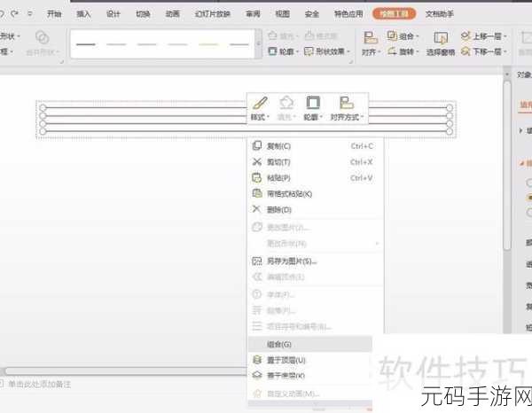Open the 特色应用 tab
This screenshot has height=413, width=532.
tap(348, 14)
